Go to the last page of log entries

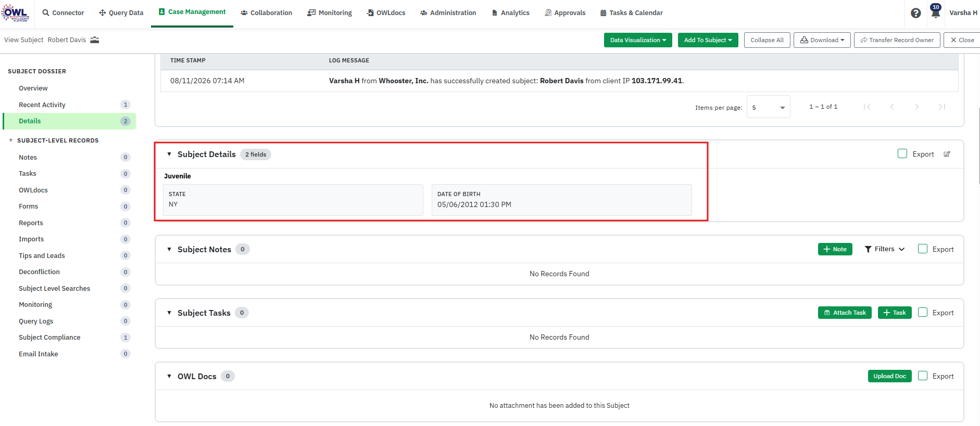[941, 107]
